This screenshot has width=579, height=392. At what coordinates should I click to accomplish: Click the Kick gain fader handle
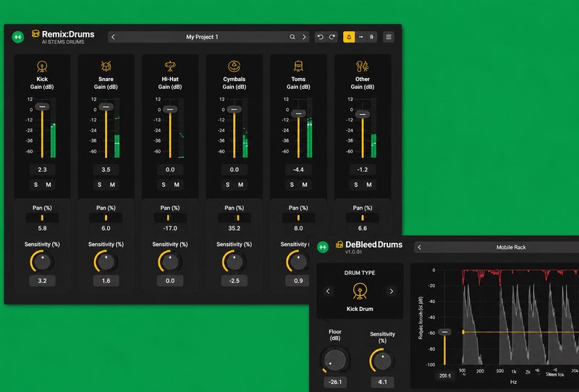pos(42,106)
